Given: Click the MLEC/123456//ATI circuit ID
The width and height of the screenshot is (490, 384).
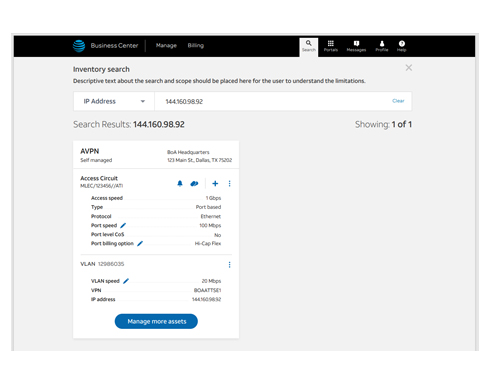Looking at the screenshot, I should (x=102, y=186).
